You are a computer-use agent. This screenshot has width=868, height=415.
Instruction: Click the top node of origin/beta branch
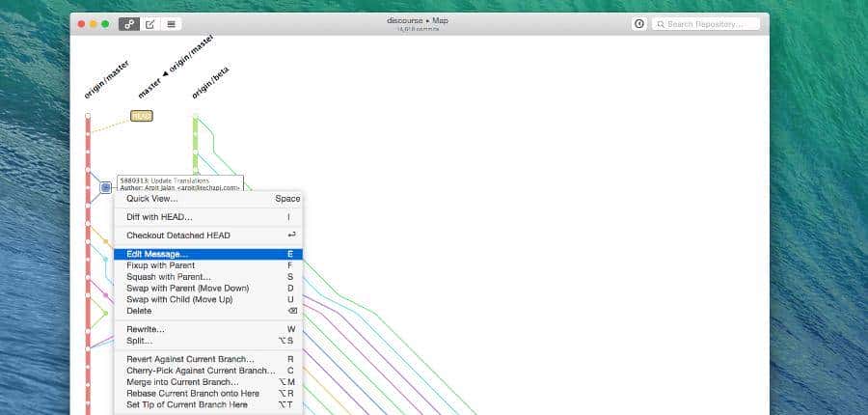(196, 117)
